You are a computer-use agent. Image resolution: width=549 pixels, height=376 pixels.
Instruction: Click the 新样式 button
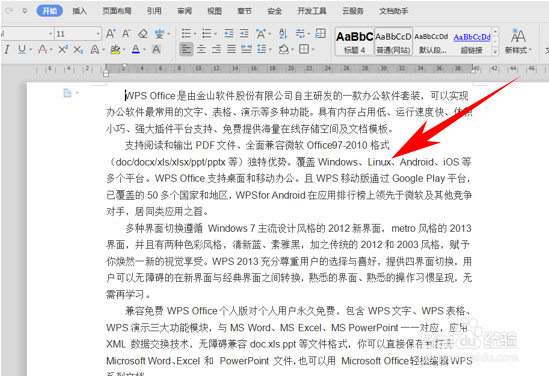pyautogui.click(x=518, y=41)
